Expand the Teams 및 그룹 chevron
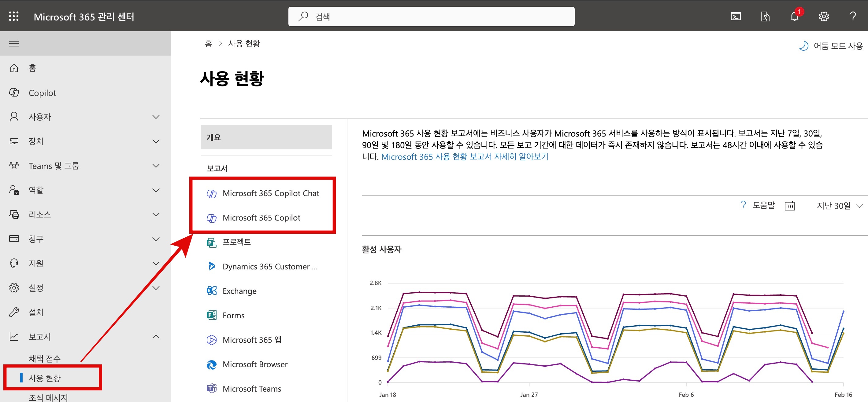The width and height of the screenshot is (868, 402). (x=156, y=166)
